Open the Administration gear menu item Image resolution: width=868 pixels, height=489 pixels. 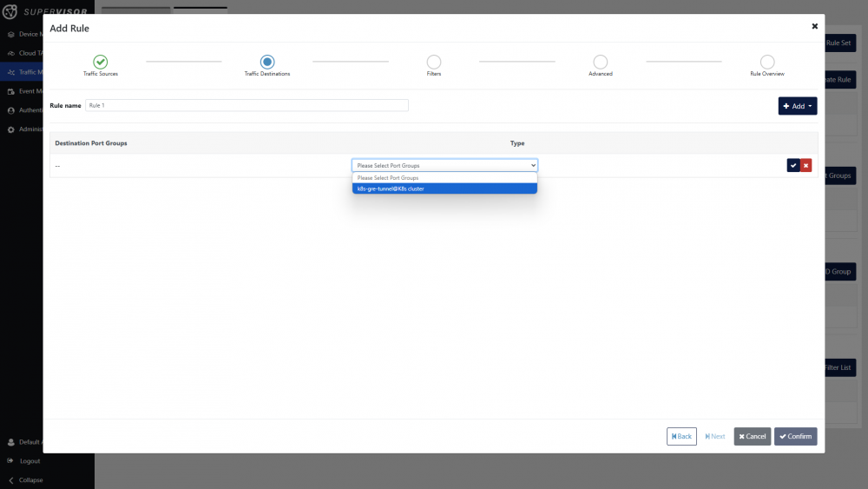[x=11, y=129]
